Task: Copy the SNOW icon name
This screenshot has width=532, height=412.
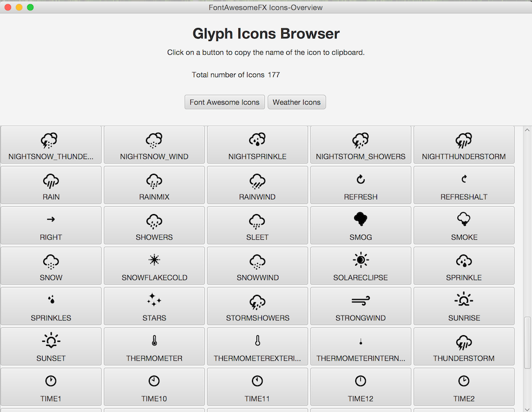Action: point(51,266)
